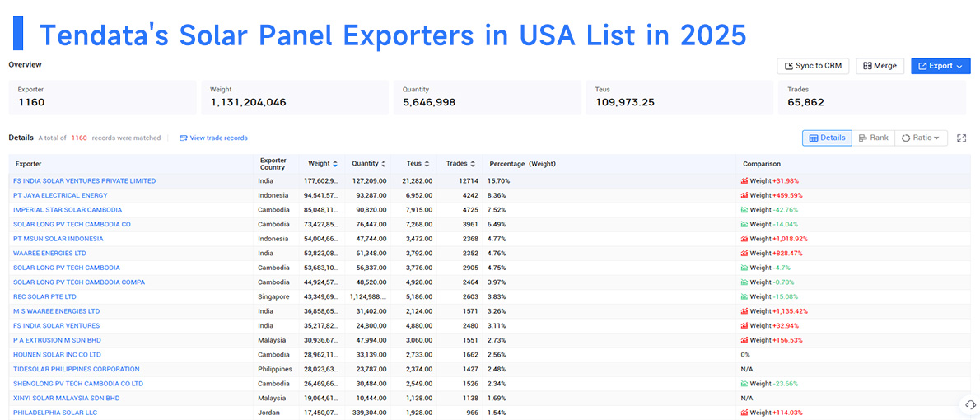Click the weight trend icon for -4.7%
Viewport: 980px width, 420px height.
(x=744, y=268)
